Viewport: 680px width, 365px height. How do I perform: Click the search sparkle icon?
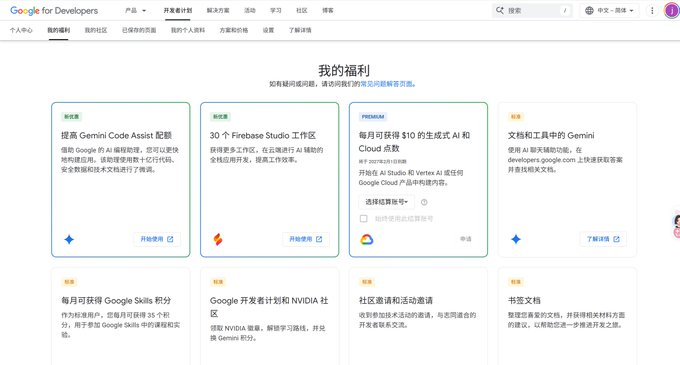pyautogui.click(x=500, y=10)
